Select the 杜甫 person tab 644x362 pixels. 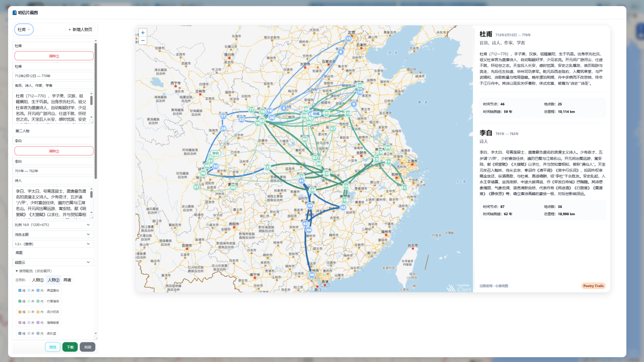[x=22, y=30]
